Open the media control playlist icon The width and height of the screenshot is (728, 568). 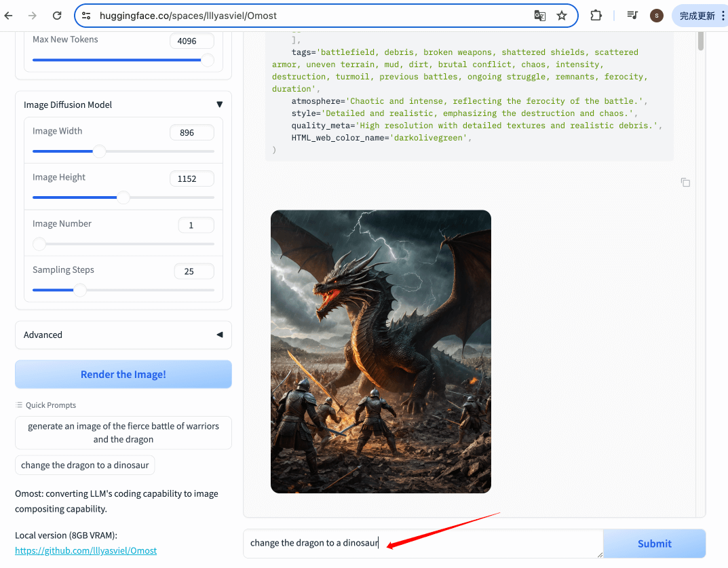(x=632, y=16)
